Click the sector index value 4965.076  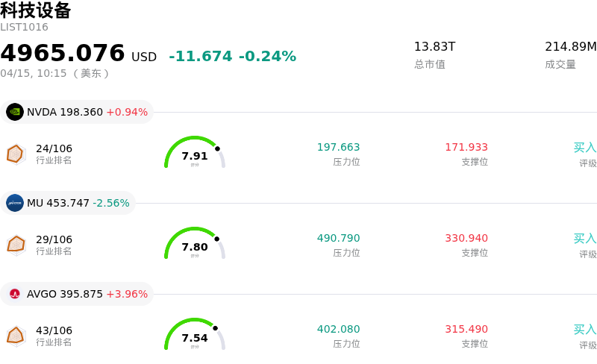(63, 54)
